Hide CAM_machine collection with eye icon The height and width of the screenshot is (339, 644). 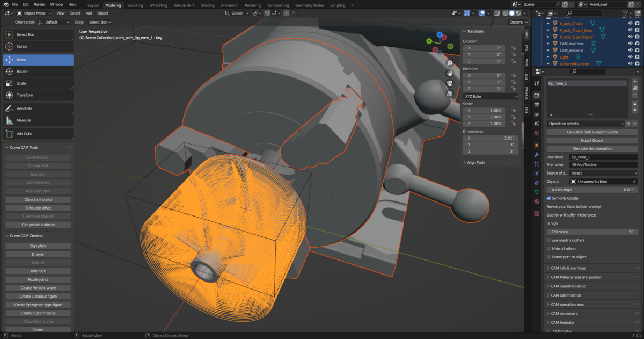pyautogui.click(x=630, y=44)
